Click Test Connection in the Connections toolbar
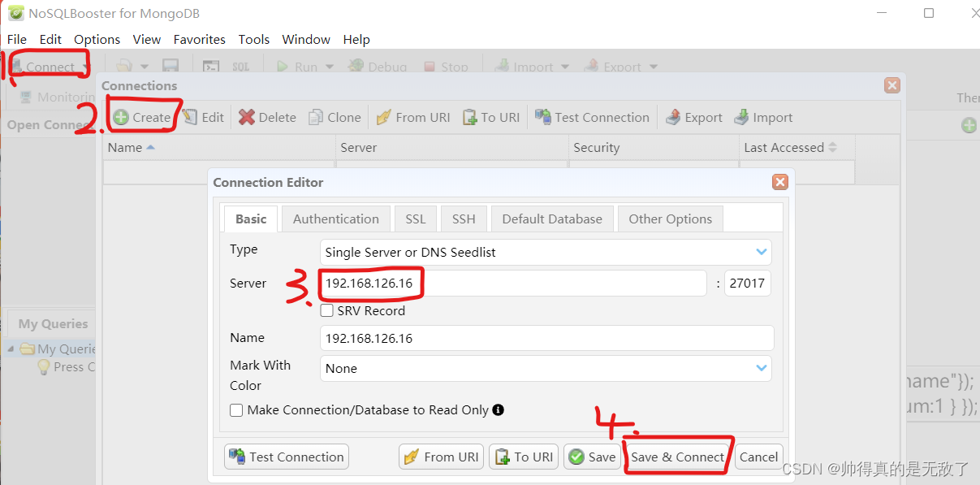 [x=592, y=117]
